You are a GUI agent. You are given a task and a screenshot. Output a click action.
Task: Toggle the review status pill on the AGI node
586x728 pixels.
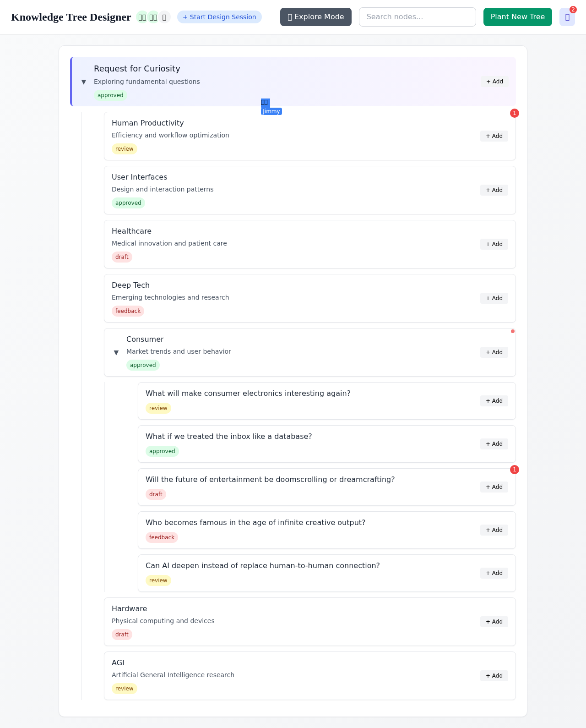124,688
